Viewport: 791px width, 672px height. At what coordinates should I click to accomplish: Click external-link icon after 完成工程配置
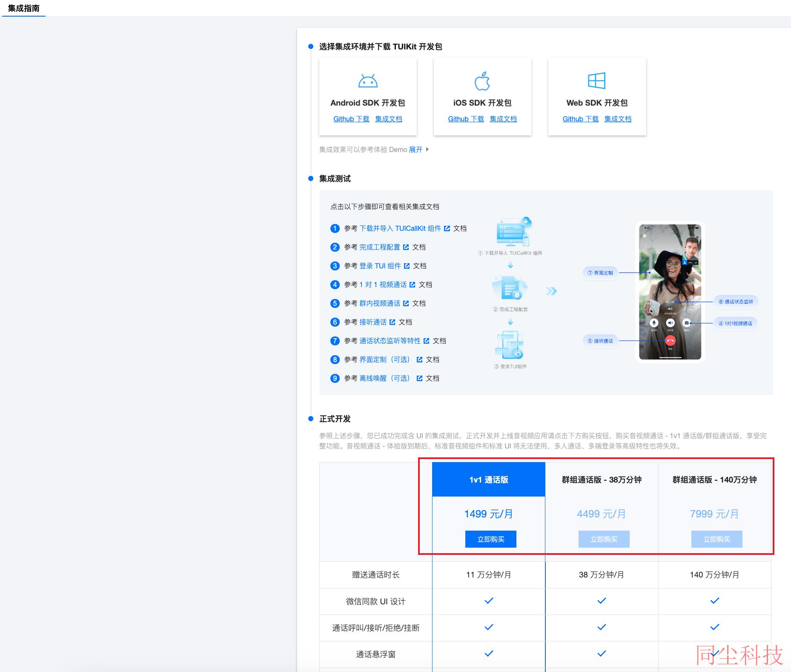(406, 247)
